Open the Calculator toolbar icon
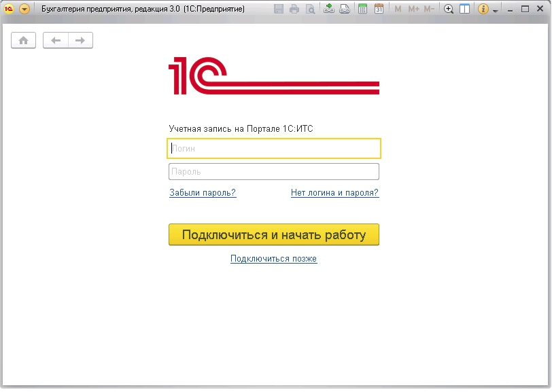 coord(362,8)
